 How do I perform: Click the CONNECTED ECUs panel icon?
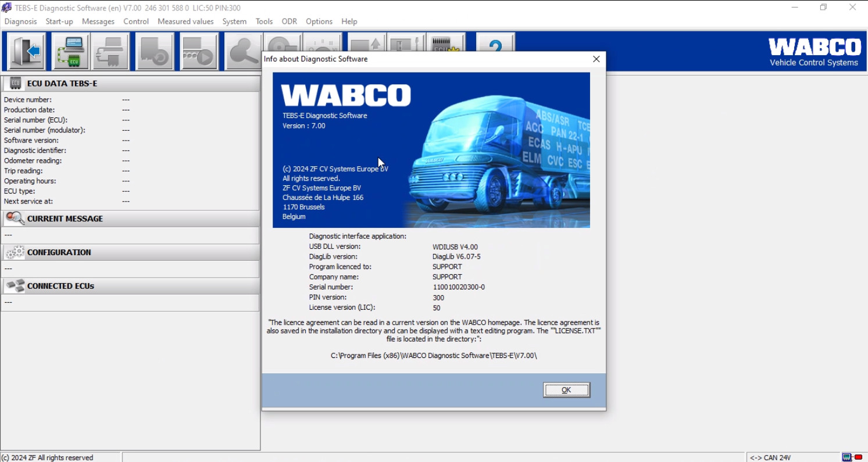[x=15, y=286]
